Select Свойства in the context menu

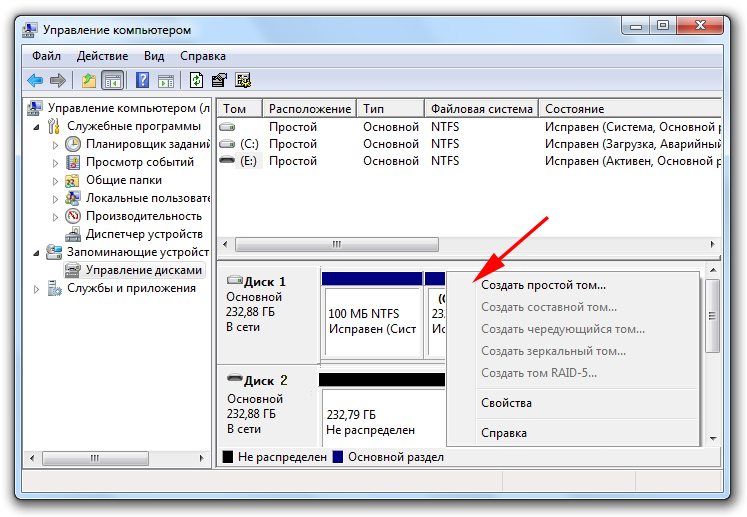(506, 403)
